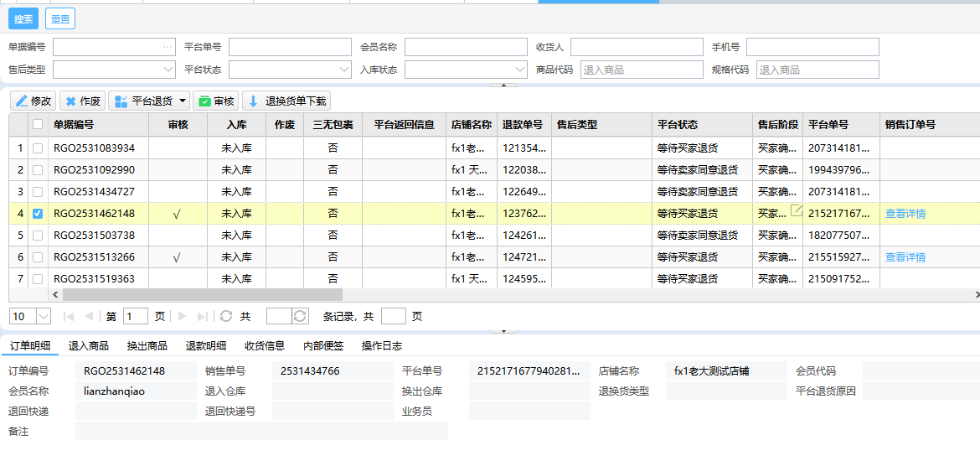Click the 退换货单下载 download arrow icon
This screenshot has height=461, width=980.
[x=254, y=101]
